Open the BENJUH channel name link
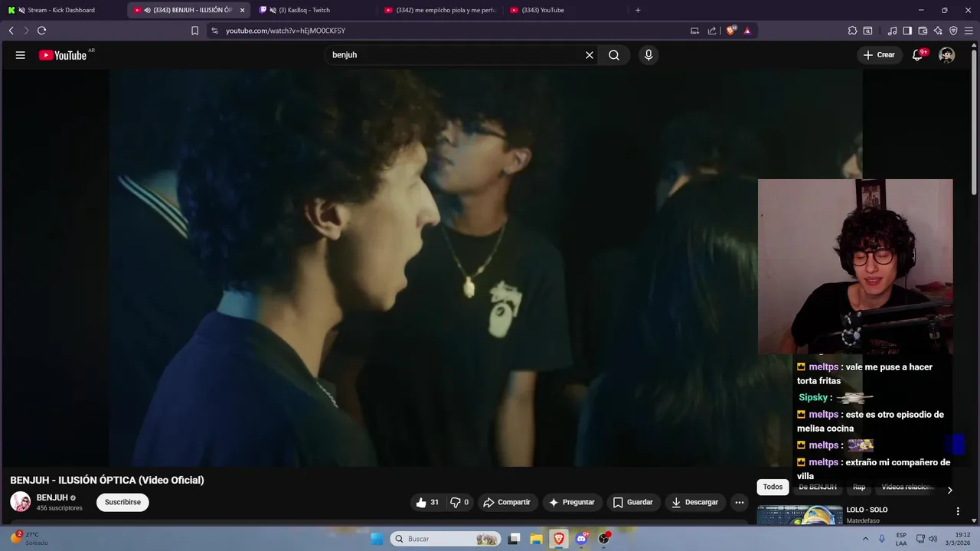980x551 pixels. 52,497
